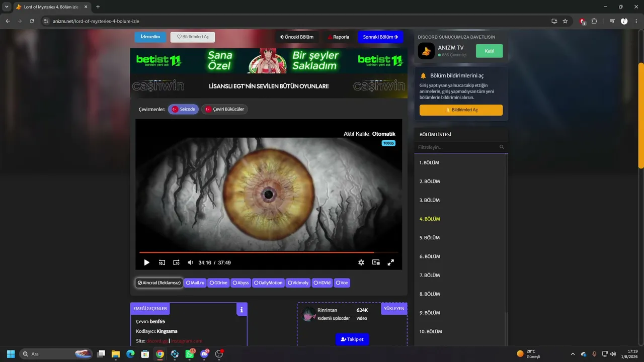Image resolution: width=644 pixels, height=362 pixels.
Task: Open File Explorer from taskbar
Action: click(x=116, y=354)
